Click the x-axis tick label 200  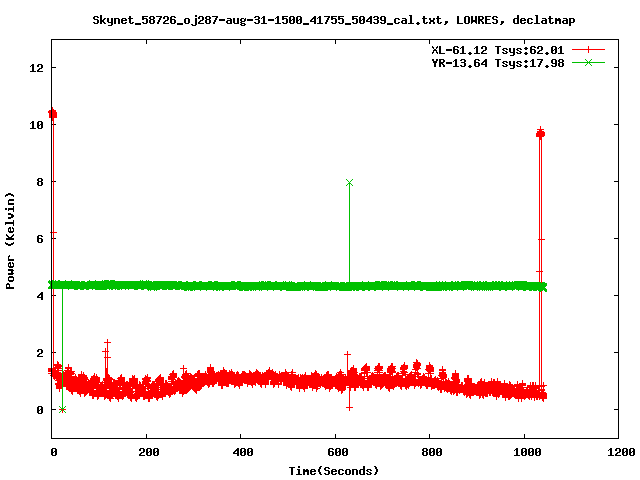[x=149, y=452]
